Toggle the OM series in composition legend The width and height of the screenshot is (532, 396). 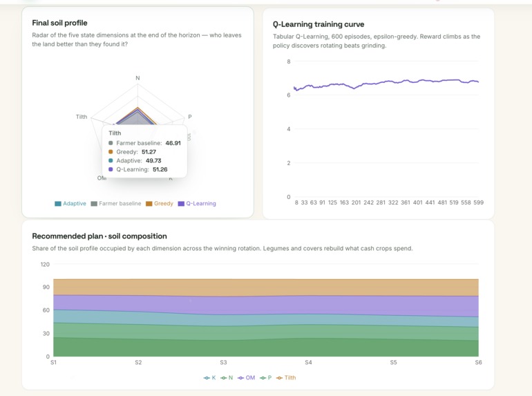(247, 377)
